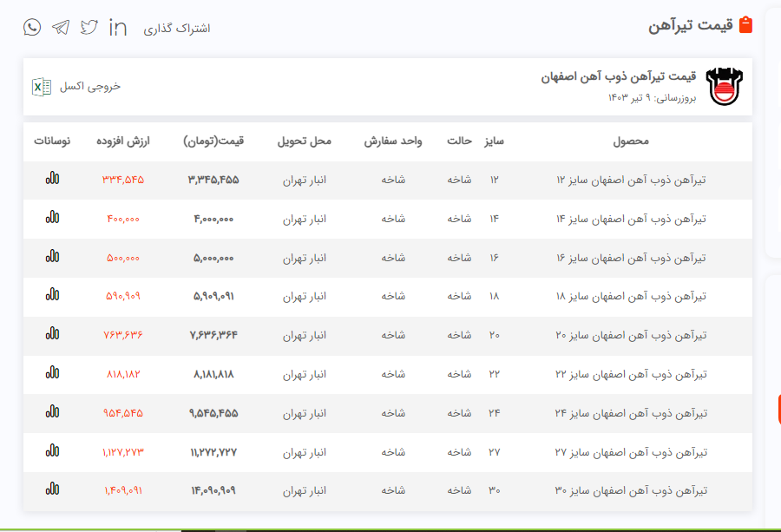The image size is (781, 532).
Task: Open price chart for size 14 beam
Action: 53,218
